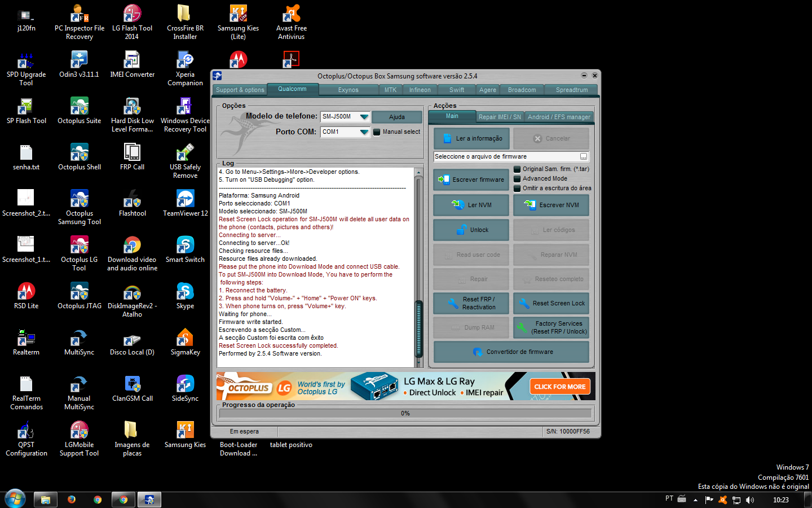Open Odin3 v3.11.1 desktop icon
The height and width of the screenshot is (508, 812).
(x=79, y=64)
